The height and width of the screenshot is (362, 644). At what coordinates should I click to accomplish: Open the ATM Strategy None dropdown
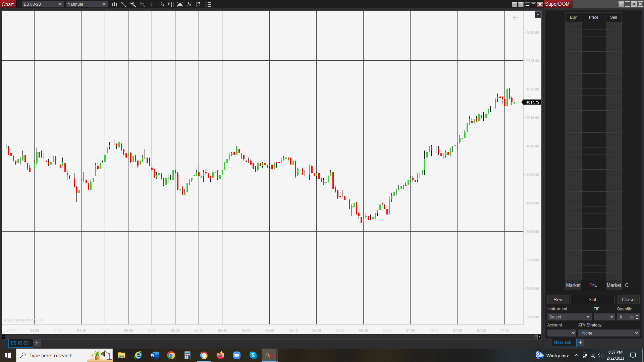click(609, 333)
